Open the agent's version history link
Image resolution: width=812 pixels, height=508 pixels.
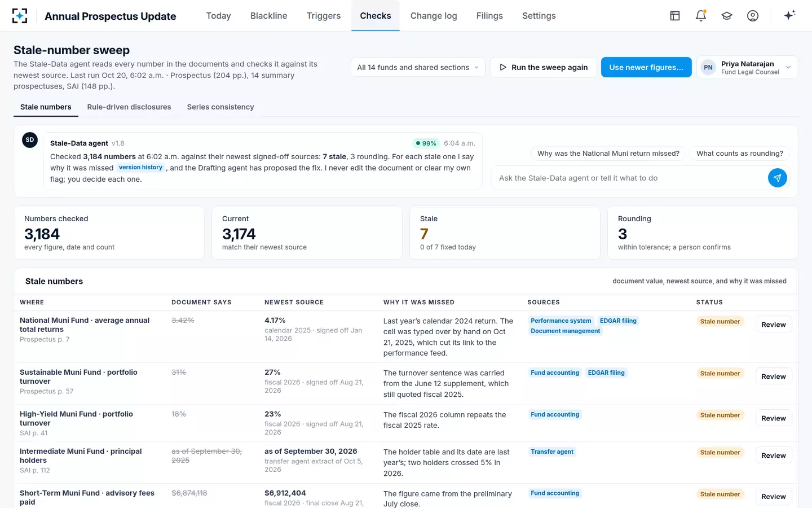pos(140,168)
